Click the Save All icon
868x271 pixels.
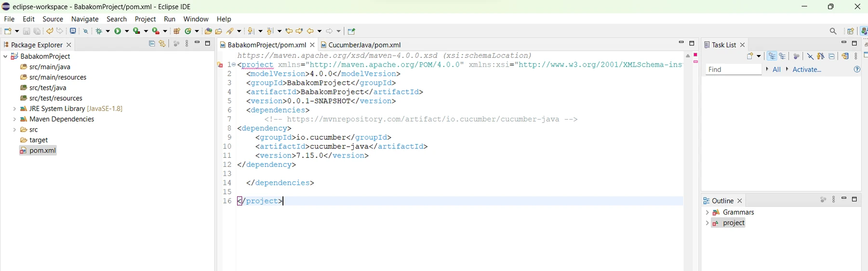(37, 31)
